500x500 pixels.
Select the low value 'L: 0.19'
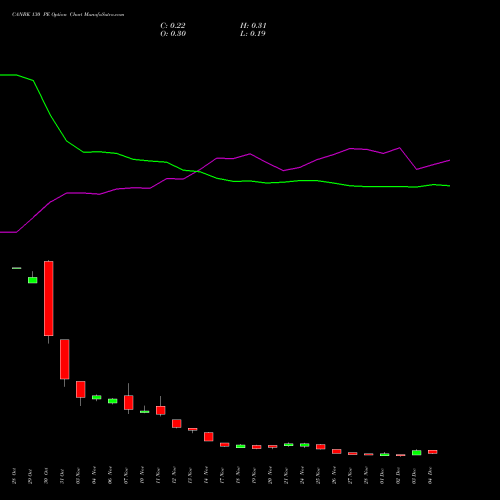pos(253,34)
